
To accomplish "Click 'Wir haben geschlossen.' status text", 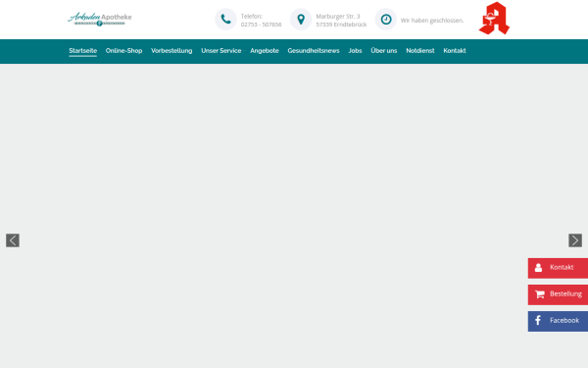I will click(x=432, y=21).
